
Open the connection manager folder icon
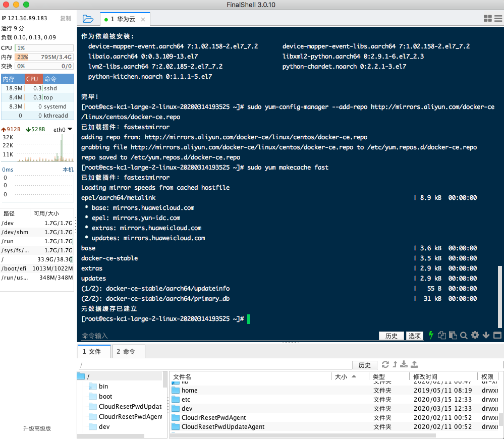tap(88, 19)
